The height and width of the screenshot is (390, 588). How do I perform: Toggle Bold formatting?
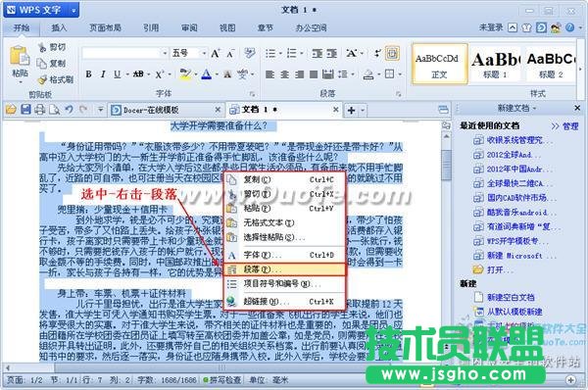pos(88,73)
